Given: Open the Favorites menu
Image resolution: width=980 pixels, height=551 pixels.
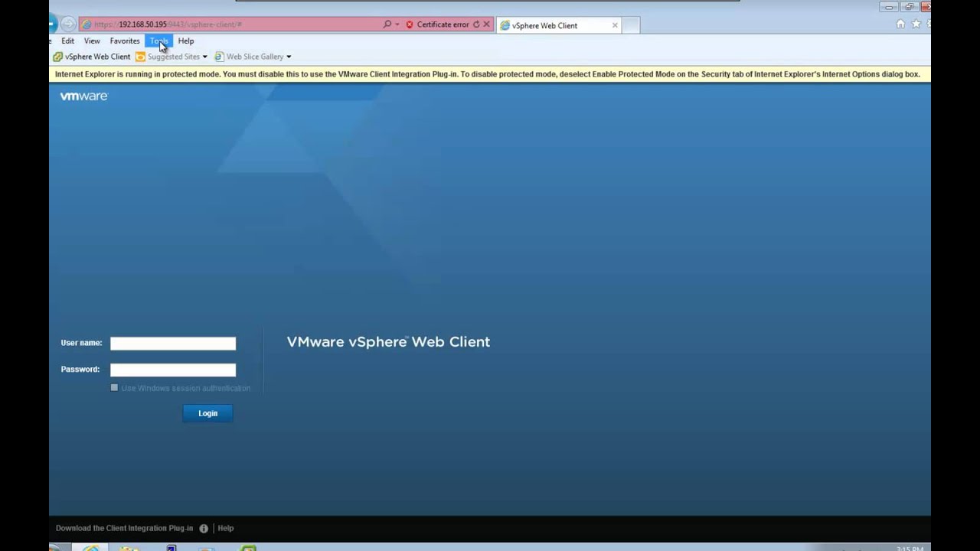Looking at the screenshot, I should 125,41.
